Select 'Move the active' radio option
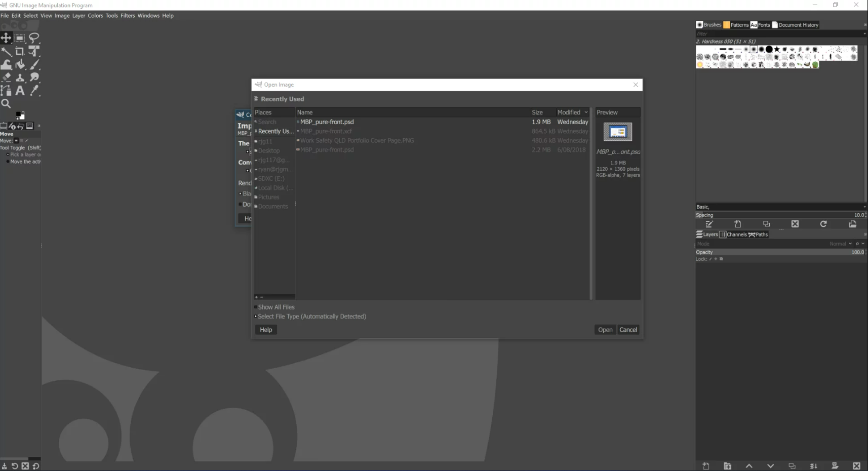This screenshot has width=868, height=471. point(8,162)
